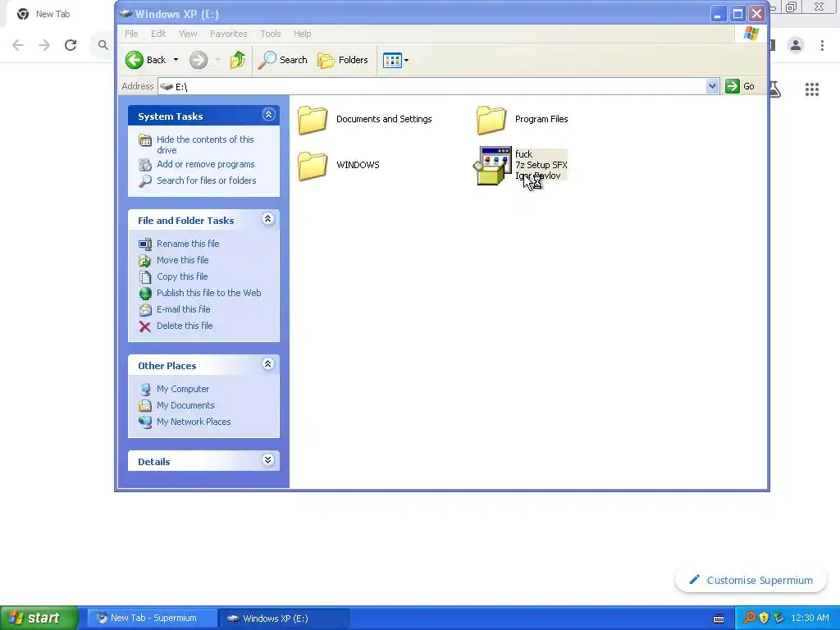Screen dimensions: 840x630
Task: Click the E-mail this file envelope icon
Action: click(145, 309)
